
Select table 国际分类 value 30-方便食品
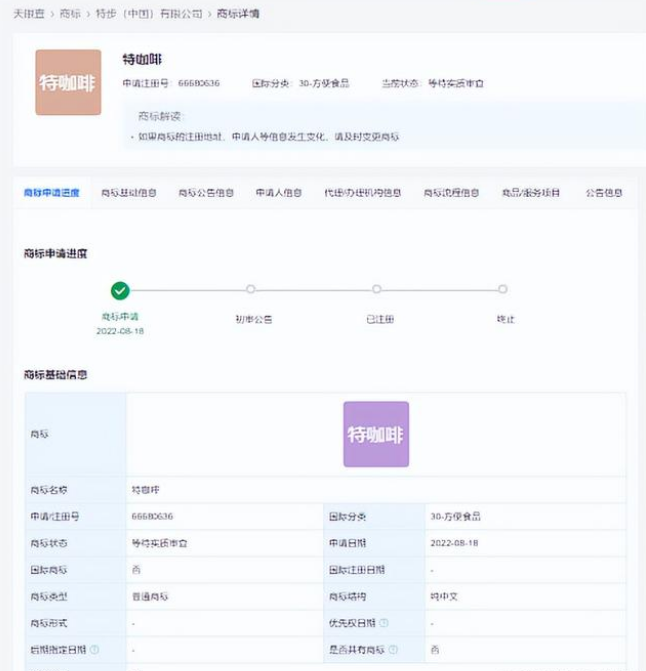click(x=455, y=517)
